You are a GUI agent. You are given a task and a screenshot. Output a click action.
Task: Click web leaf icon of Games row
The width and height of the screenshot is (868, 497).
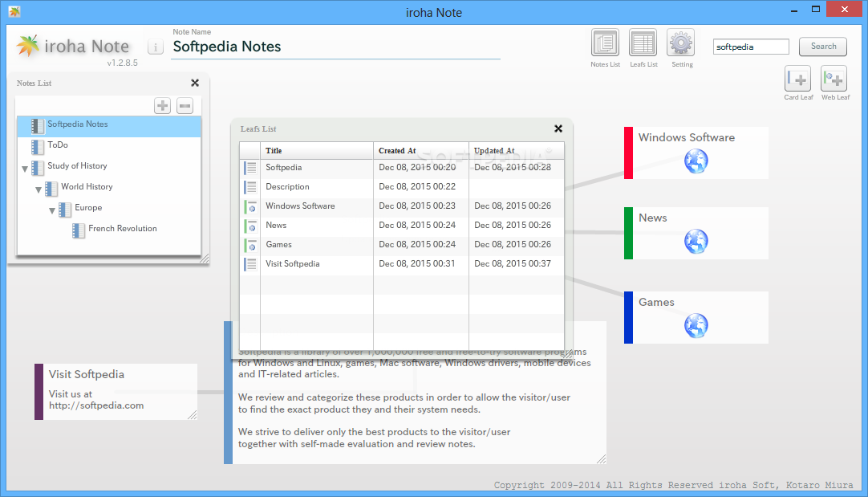tap(250, 245)
